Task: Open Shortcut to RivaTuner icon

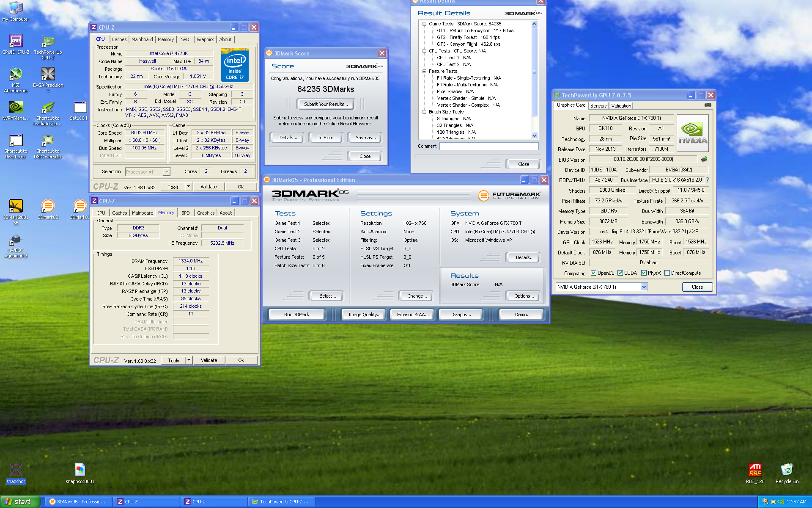Action: (16, 146)
